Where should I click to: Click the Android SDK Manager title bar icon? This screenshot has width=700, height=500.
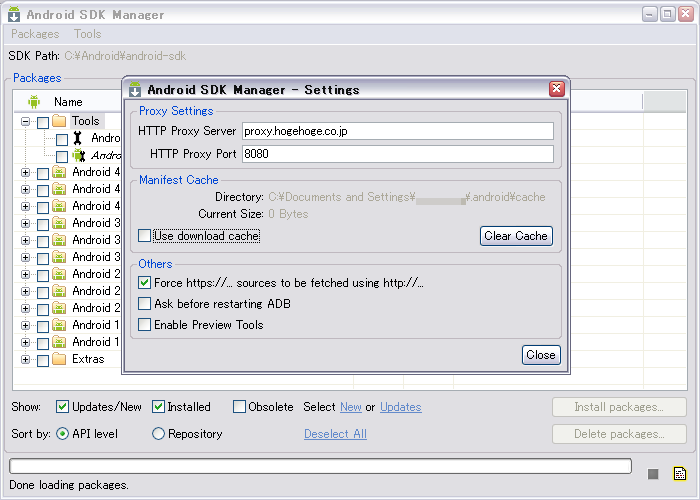click(14, 14)
